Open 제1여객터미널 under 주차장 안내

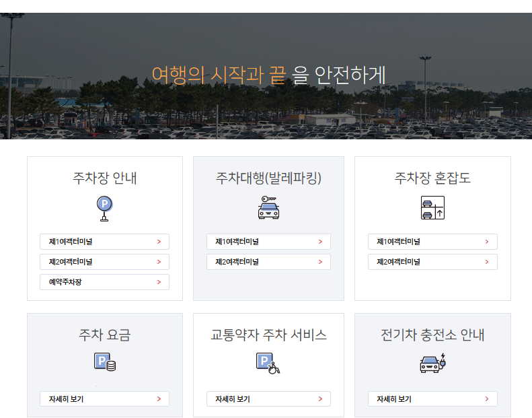[x=104, y=242]
